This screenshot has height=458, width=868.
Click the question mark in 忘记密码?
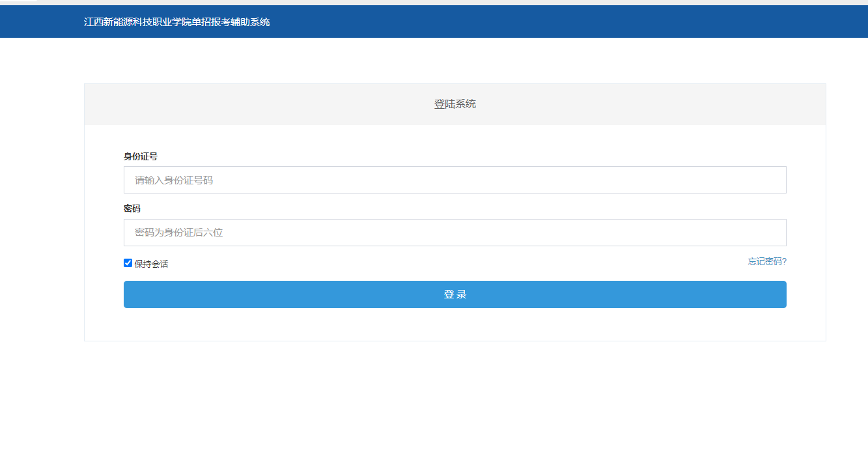point(784,261)
